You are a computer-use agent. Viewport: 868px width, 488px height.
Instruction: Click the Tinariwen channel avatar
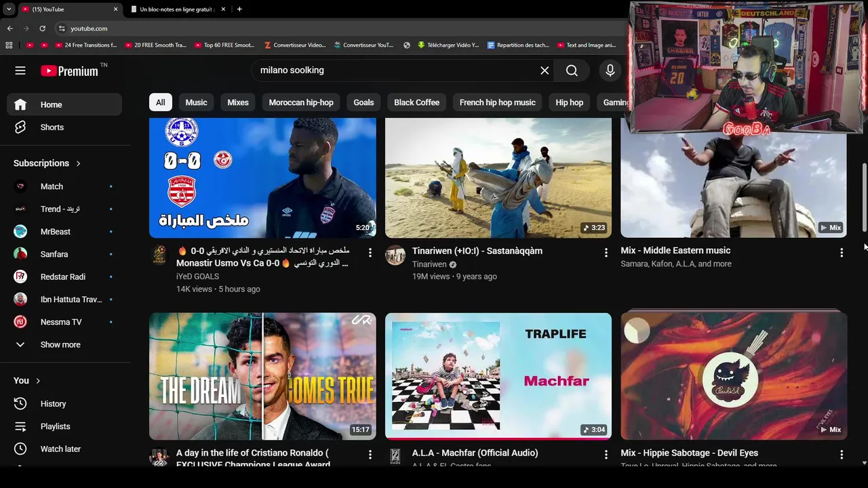[x=395, y=255]
